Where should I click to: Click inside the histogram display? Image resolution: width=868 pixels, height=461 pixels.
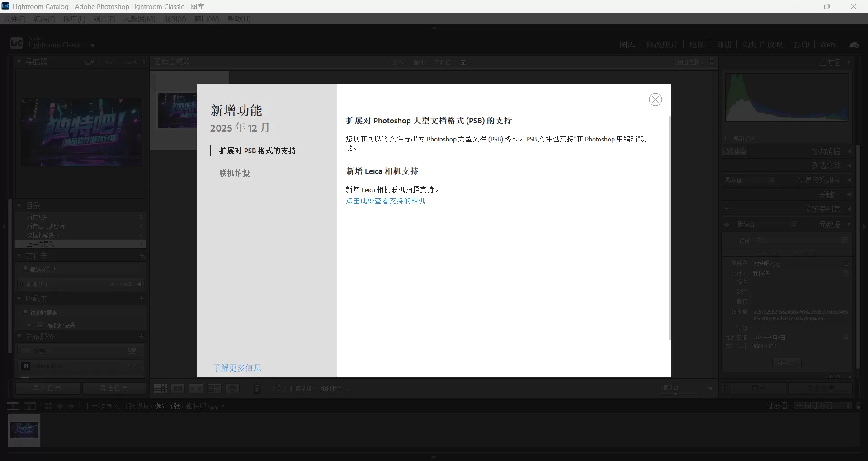pos(786,97)
